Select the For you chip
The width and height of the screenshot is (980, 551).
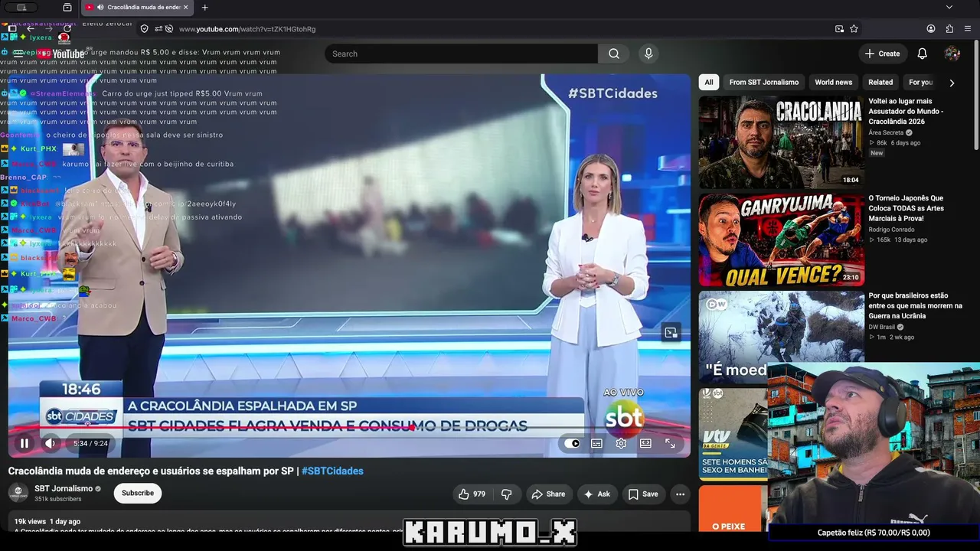(x=920, y=83)
